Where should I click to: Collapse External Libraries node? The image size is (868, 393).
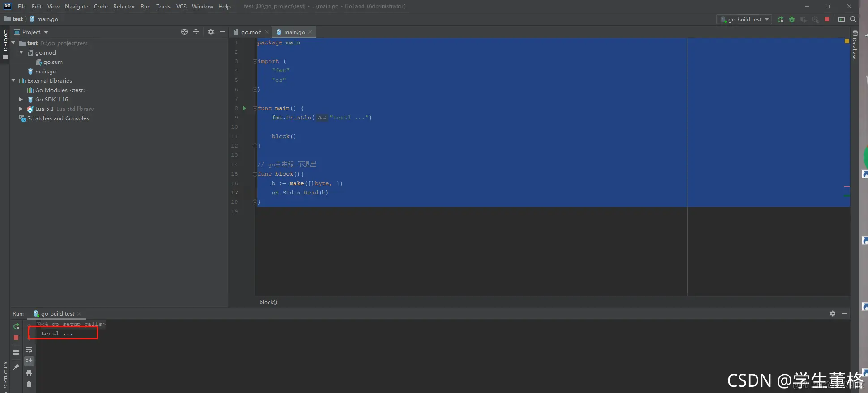coord(13,80)
